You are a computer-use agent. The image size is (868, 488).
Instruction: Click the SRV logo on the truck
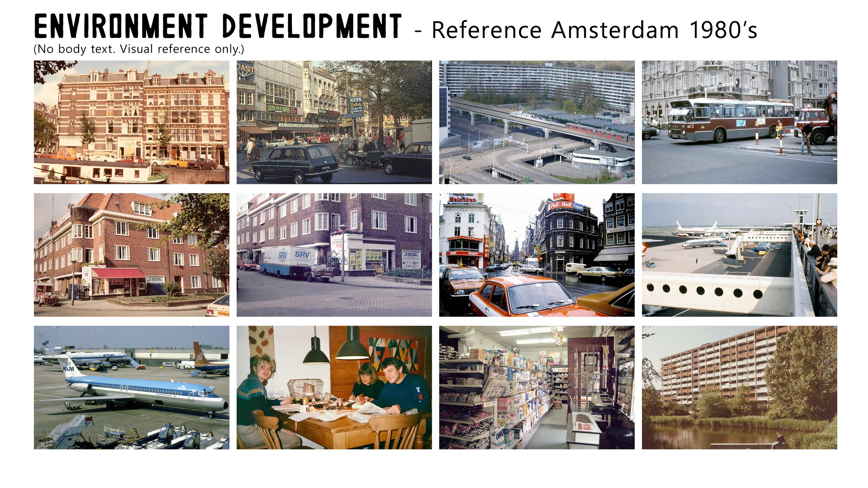(302, 254)
